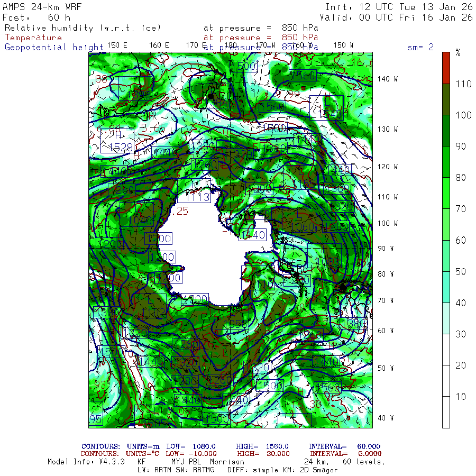This screenshot has width=476, height=476.
Task: Click the red '.25' temperature value
Action: click(180, 211)
